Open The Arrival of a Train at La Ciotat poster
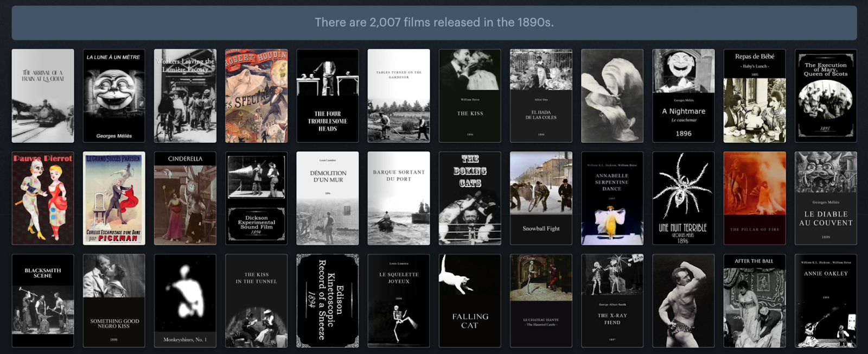 43,96
